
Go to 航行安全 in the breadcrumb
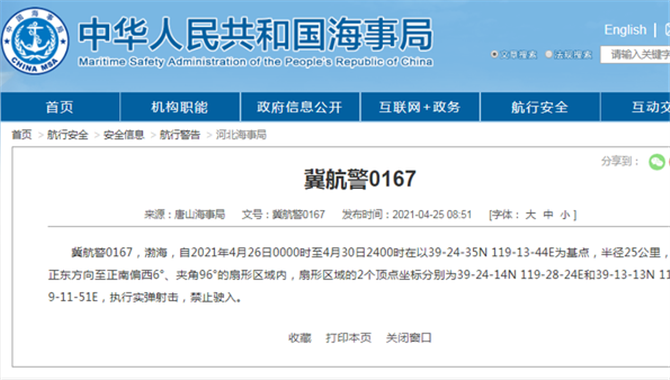pos(67,135)
